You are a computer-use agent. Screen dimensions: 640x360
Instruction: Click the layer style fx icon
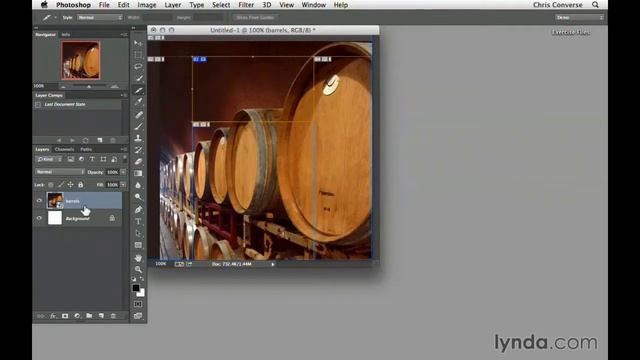(x=53, y=316)
